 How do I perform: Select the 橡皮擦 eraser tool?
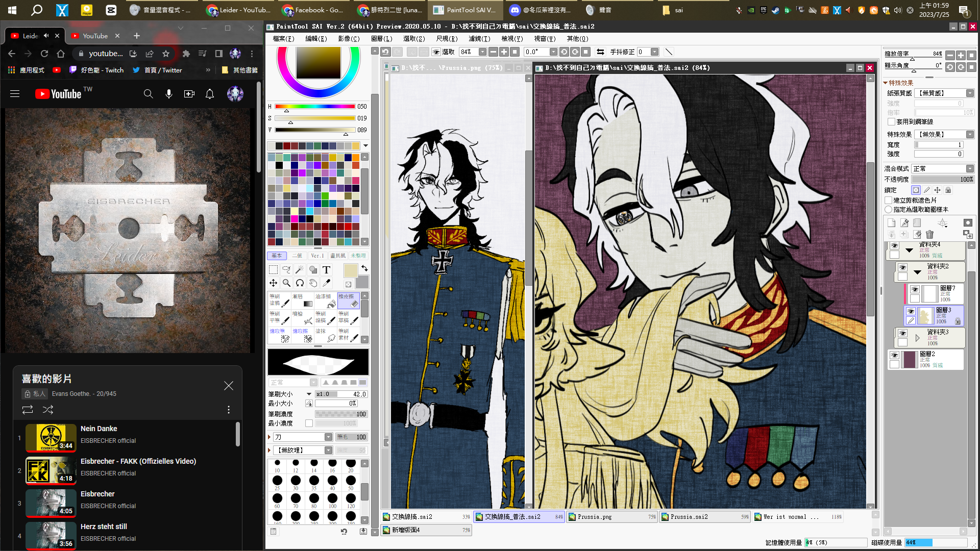click(x=349, y=300)
